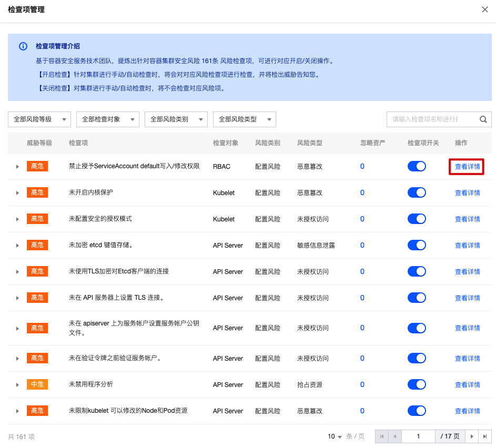Open the 全部风险类型 dropdown
Image resolution: width=496 pixels, height=448 pixels.
click(244, 119)
